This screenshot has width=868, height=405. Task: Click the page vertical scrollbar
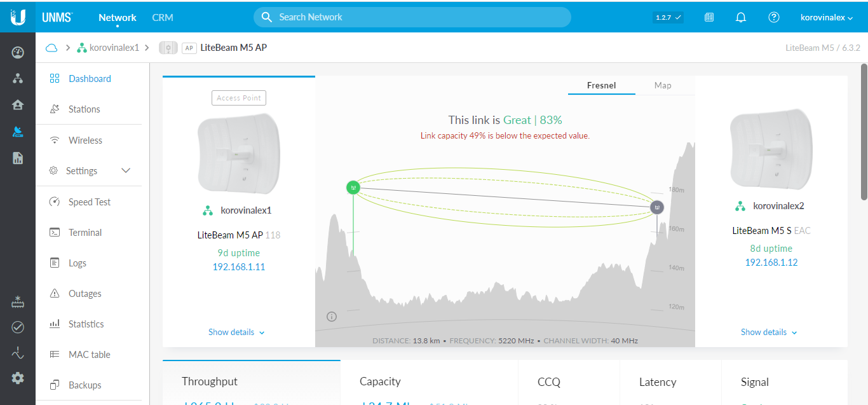tap(864, 132)
